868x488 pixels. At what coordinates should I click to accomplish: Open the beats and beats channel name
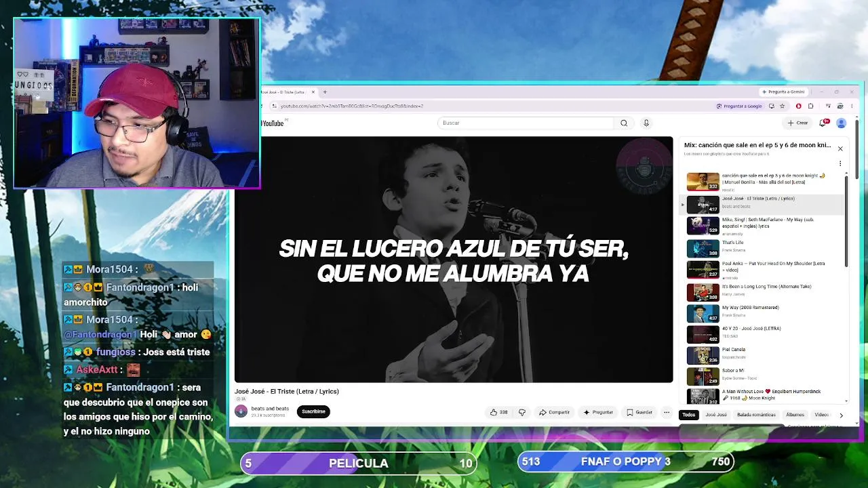click(270, 409)
